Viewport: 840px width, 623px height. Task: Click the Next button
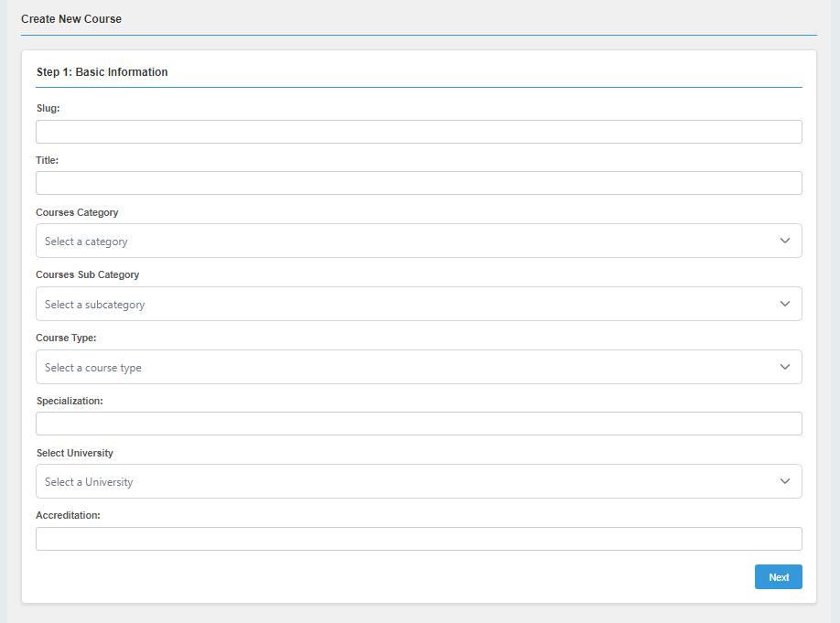[778, 576]
